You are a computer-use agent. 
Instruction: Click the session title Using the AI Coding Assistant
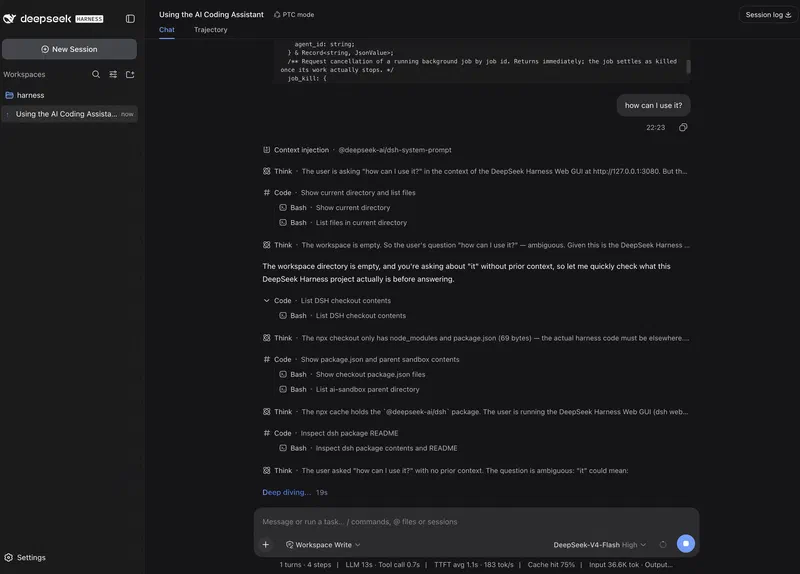(x=211, y=15)
